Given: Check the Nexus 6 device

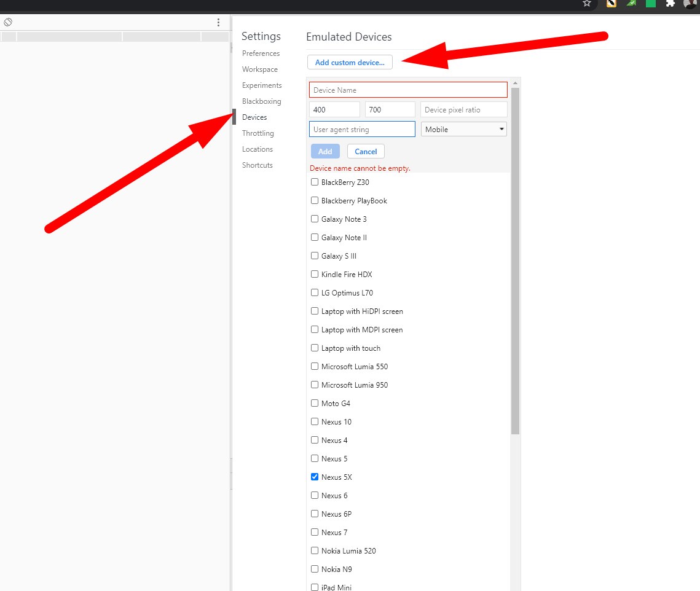Looking at the screenshot, I should tap(315, 496).
